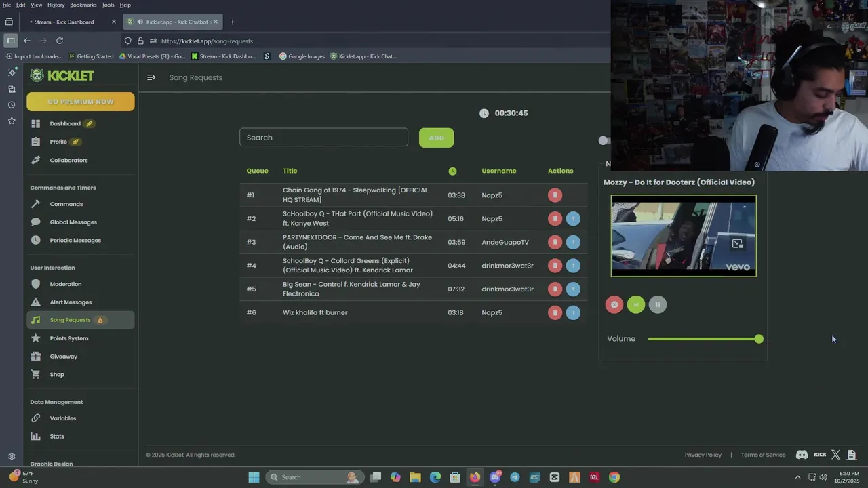Collapse the Kicklet sidebar hamburger menu
Viewport: 868px width, 488px height.
[151, 77]
